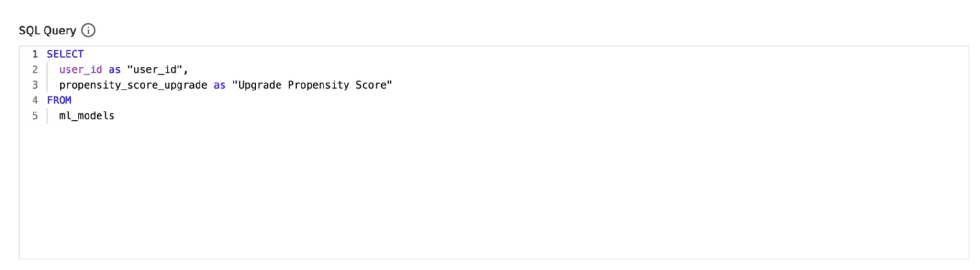Click the info icon beside SQL Query
Screen dimensions: 980x270
88,31
